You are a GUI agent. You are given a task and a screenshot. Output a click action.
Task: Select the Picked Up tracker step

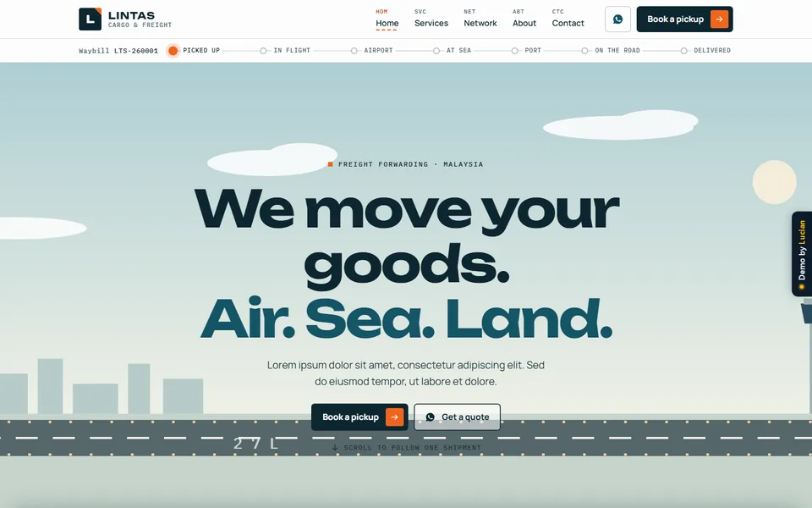point(194,50)
